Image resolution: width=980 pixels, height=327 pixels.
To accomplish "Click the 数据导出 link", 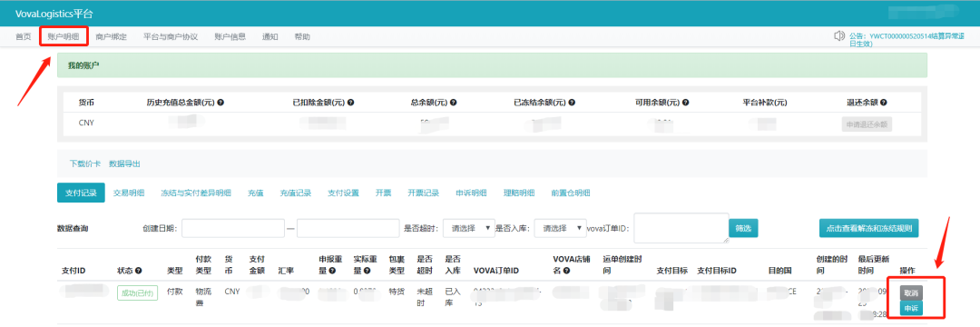I will point(124,163).
